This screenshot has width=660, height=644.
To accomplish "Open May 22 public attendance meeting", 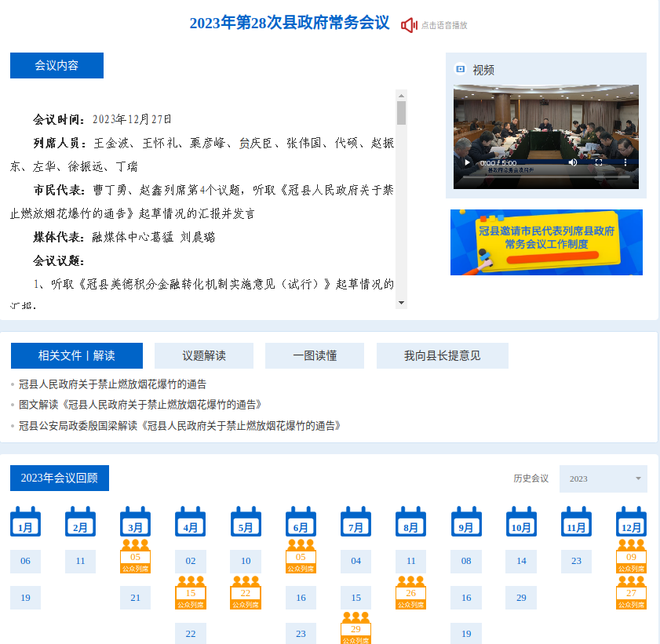I will coord(246,593).
